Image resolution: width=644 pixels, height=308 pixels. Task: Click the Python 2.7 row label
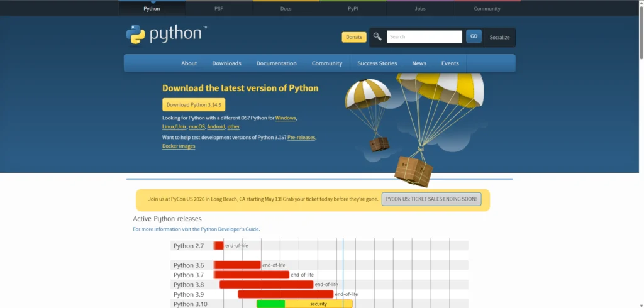point(189,246)
